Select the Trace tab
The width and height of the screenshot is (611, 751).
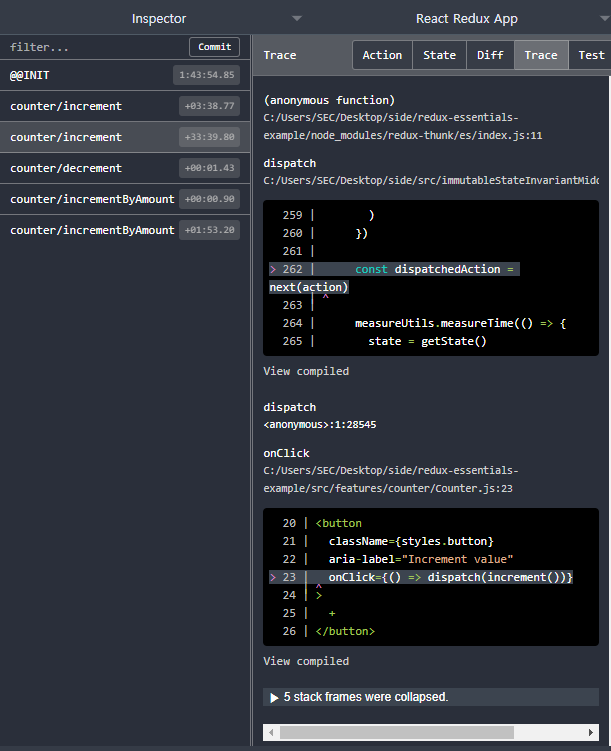coord(541,55)
